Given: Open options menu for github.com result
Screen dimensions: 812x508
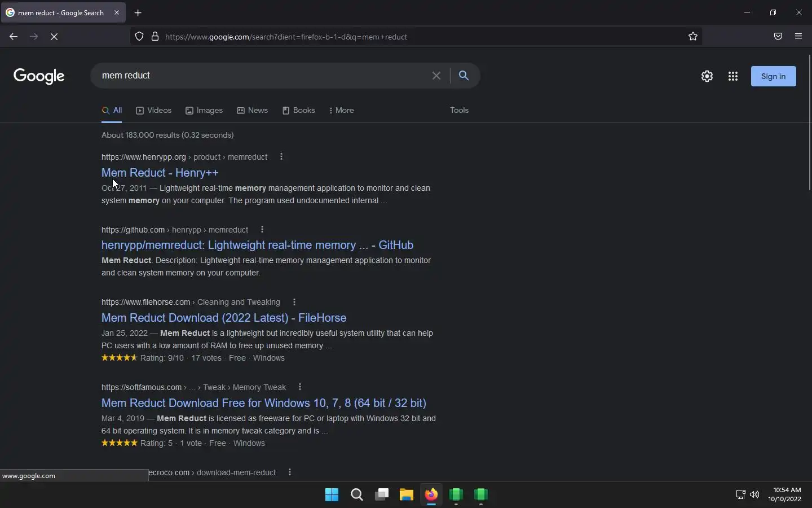Looking at the screenshot, I should tap(262, 230).
